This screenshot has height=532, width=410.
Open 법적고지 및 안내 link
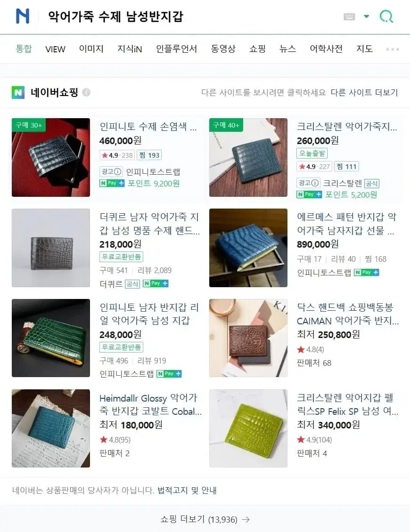tap(187, 490)
